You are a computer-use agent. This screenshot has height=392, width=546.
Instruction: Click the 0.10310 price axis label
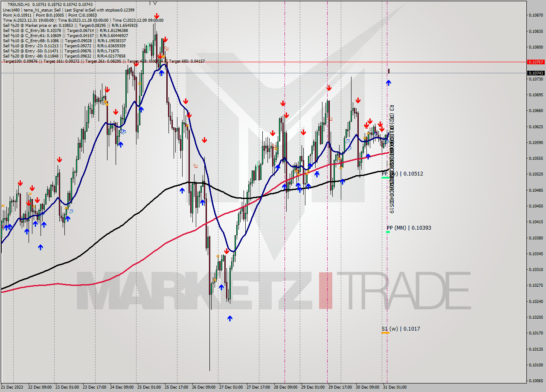(x=536, y=269)
